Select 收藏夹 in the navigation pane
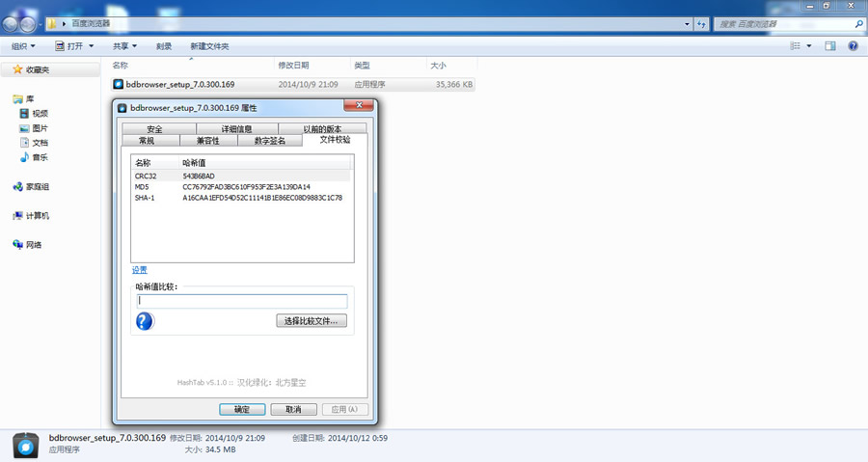 tap(37, 69)
